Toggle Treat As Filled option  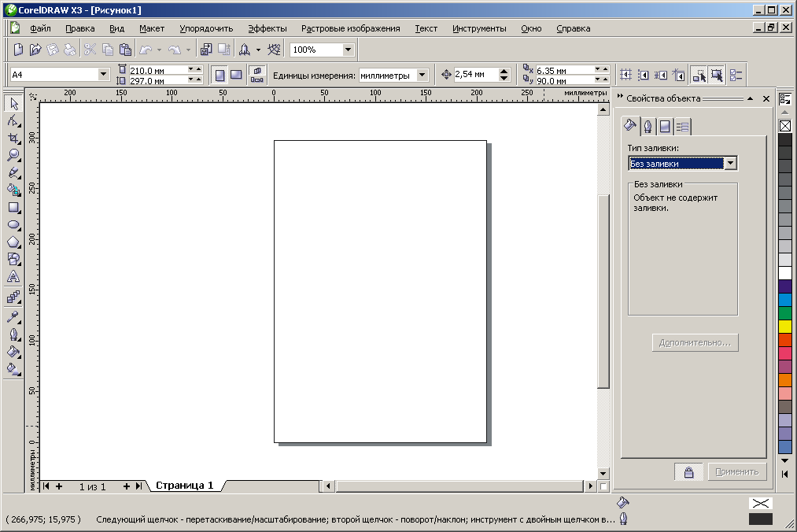[717, 76]
